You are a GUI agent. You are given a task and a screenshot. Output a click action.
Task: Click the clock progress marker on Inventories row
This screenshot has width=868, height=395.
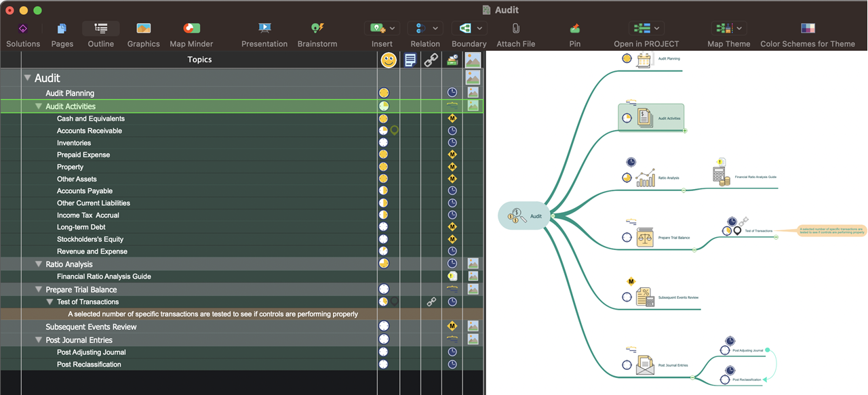[452, 142]
